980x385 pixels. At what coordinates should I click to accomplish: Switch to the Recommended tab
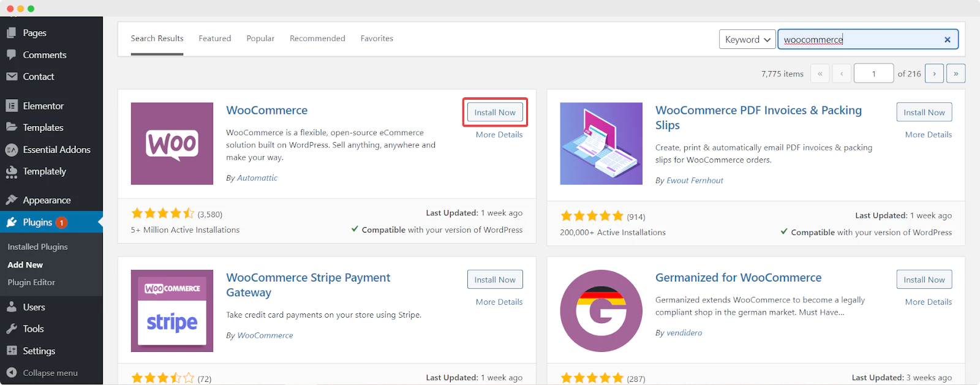317,39
